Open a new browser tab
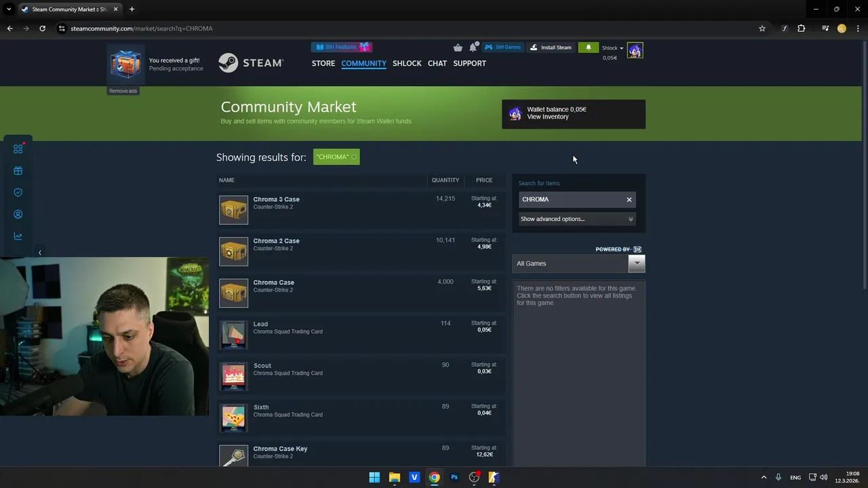Viewport: 868px width, 488px height. (132, 9)
